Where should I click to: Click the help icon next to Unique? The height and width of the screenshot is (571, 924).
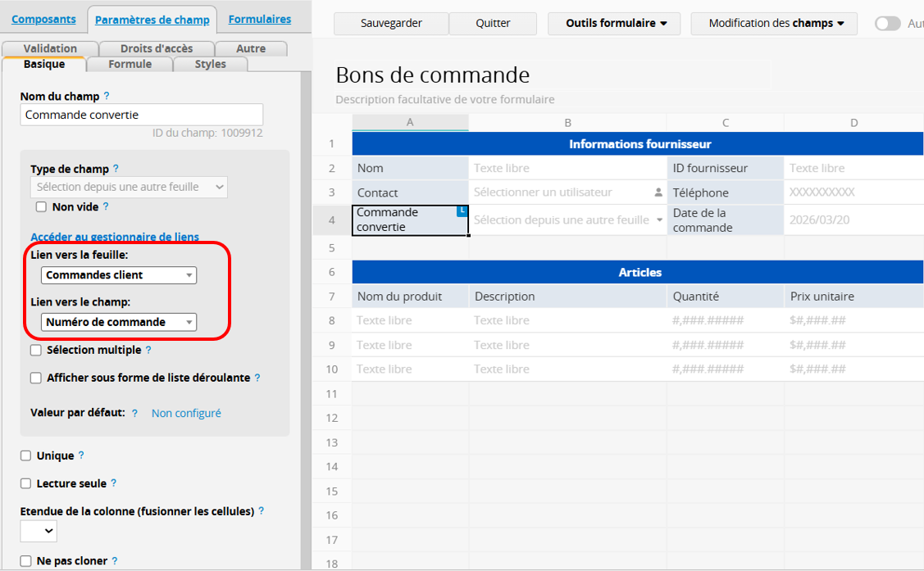[x=81, y=455]
